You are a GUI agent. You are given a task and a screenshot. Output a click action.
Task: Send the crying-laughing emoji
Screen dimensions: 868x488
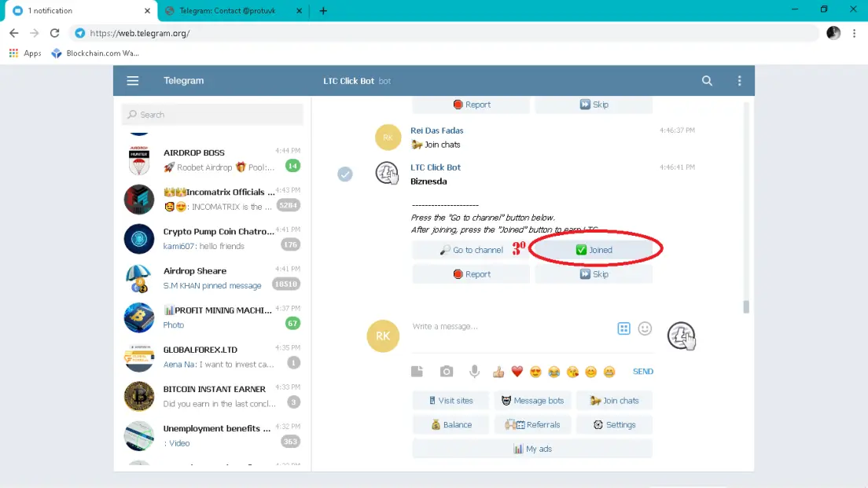(x=554, y=372)
